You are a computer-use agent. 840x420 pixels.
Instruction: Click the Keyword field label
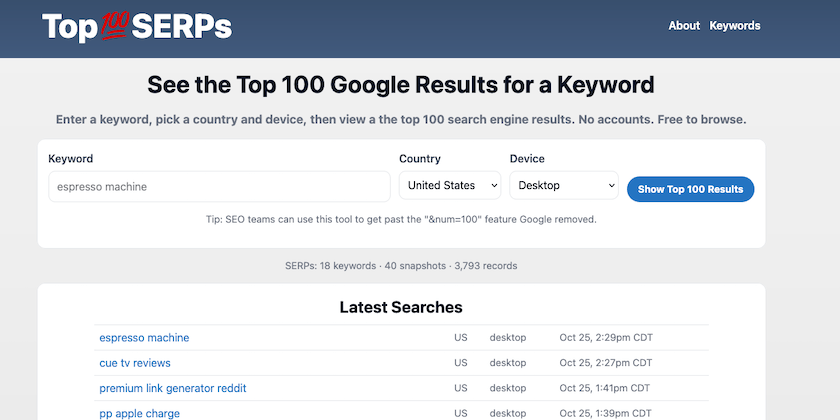pyautogui.click(x=70, y=159)
